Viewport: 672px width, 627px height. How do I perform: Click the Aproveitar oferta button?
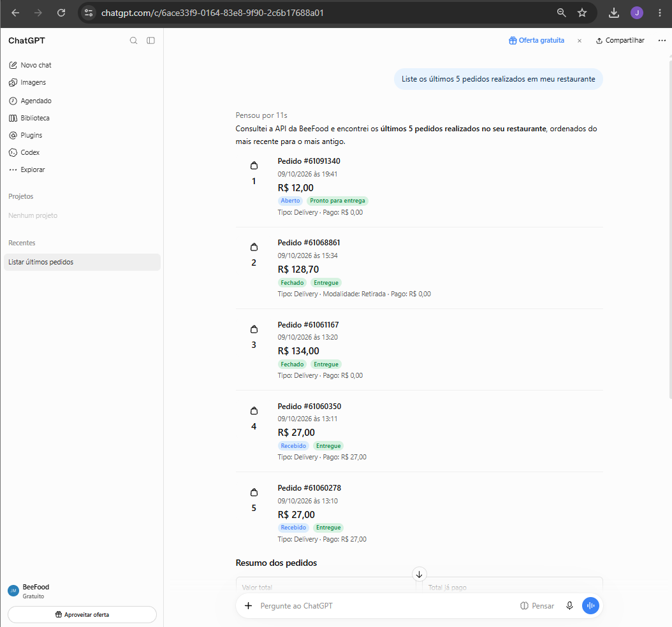pyautogui.click(x=82, y=615)
